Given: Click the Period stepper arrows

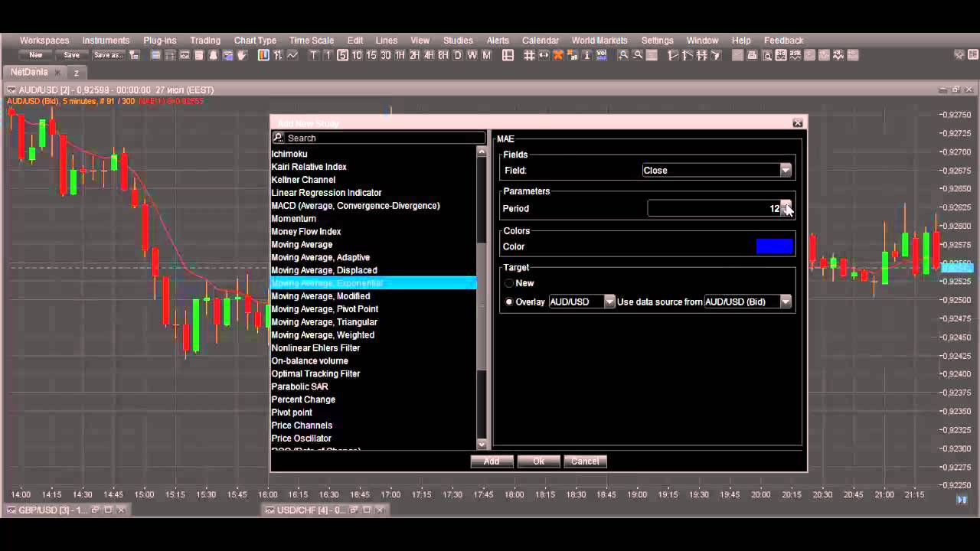Looking at the screenshot, I should (786, 208).
